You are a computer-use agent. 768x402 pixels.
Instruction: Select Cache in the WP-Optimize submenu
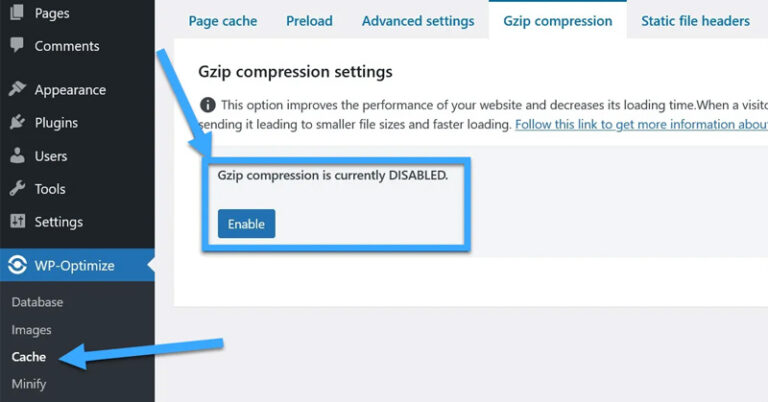pos(29,357)
